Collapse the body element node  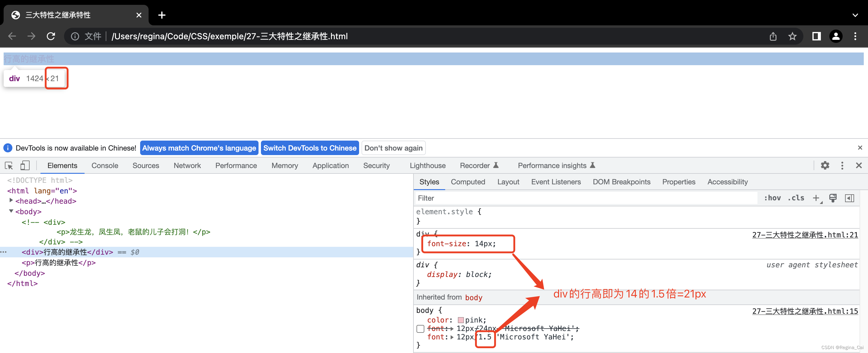click(11, 211)
